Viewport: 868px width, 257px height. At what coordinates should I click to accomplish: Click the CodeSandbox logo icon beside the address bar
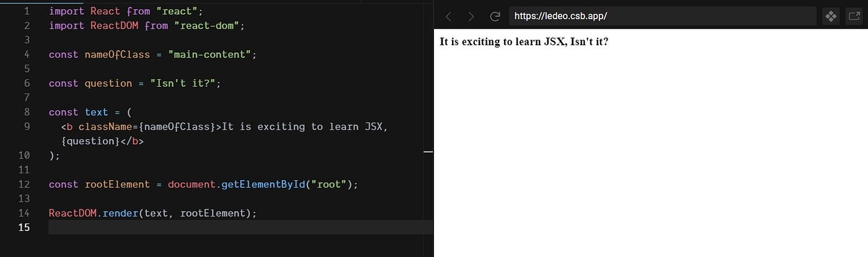point(831,16)
